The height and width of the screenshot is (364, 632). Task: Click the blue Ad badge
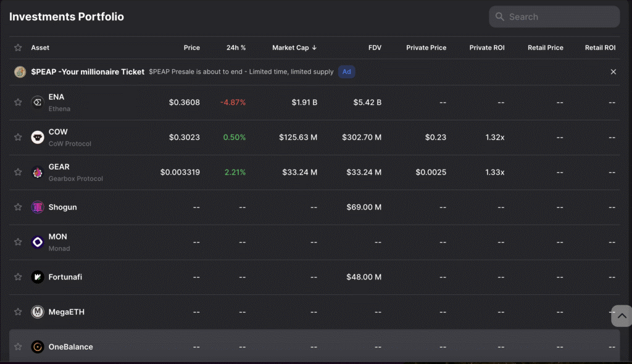[347, 72]
